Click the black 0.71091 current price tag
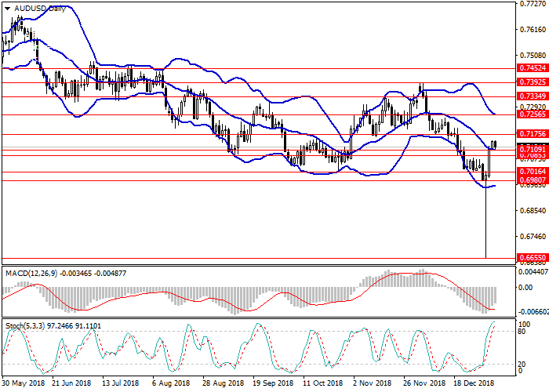This screenshot has width=549, height=392. (532, 149)
